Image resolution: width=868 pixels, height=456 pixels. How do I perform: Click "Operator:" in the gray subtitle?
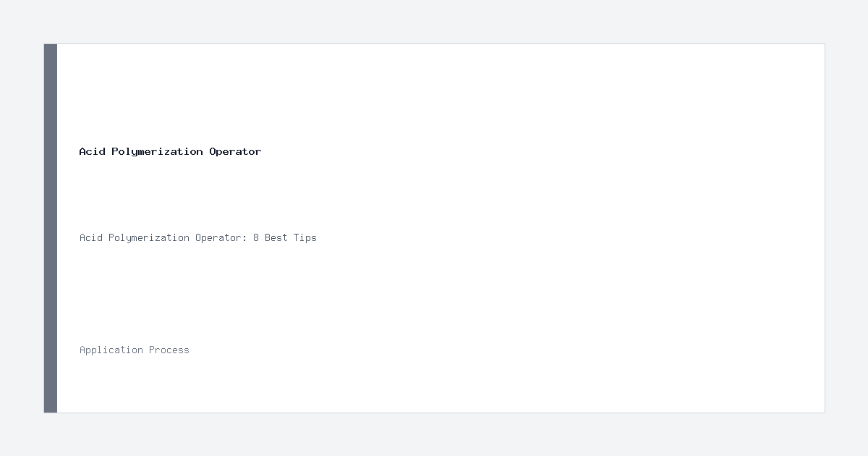coord(221,237)
